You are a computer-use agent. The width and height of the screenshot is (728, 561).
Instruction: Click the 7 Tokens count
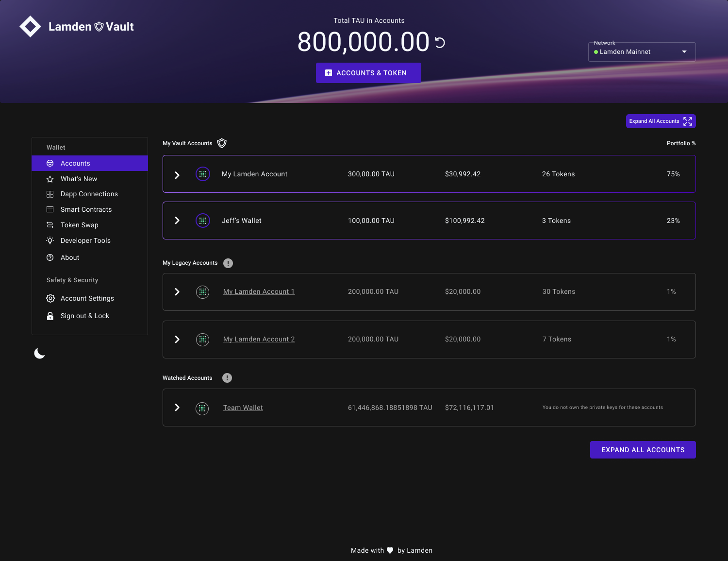tap(557, 339)
